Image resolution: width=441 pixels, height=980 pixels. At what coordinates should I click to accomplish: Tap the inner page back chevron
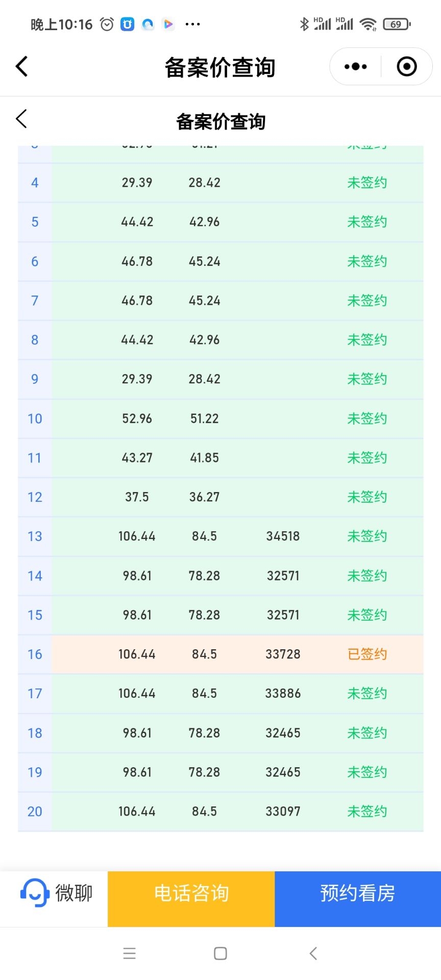[x=21, y=119]
